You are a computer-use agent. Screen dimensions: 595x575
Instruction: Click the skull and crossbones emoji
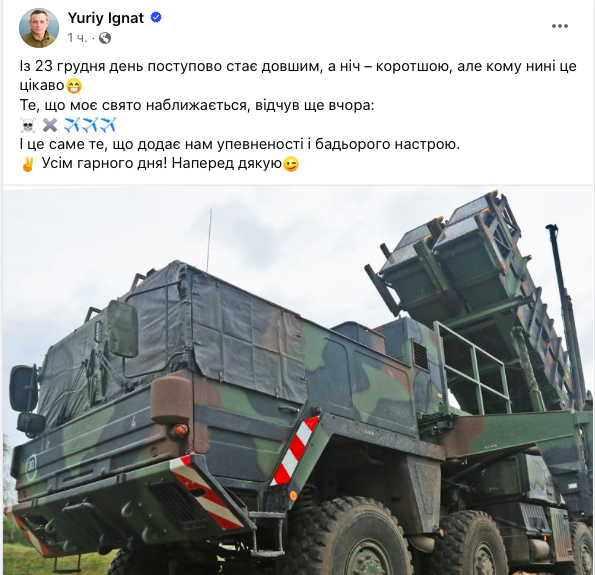(28, 125)
